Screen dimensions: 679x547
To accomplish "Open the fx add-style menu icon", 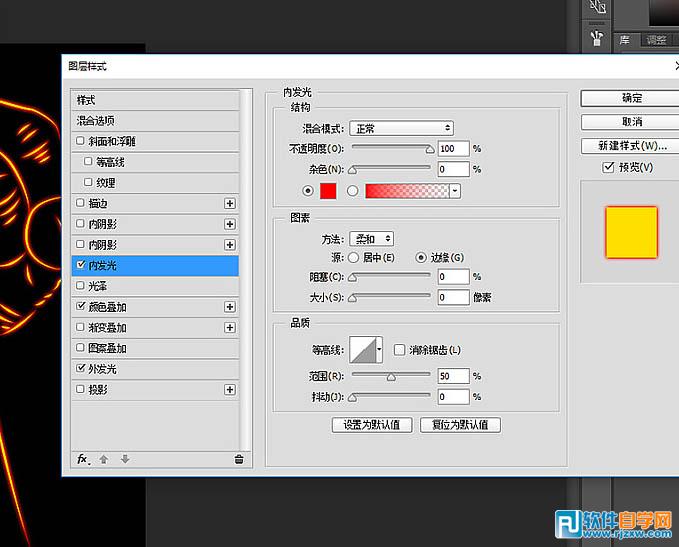I will (x=83, y=459).
